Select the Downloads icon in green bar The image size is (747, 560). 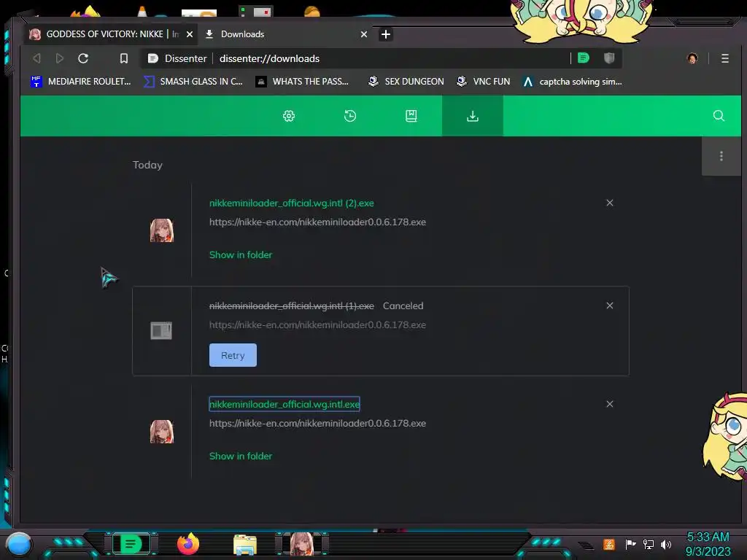(x=473, y=116)
